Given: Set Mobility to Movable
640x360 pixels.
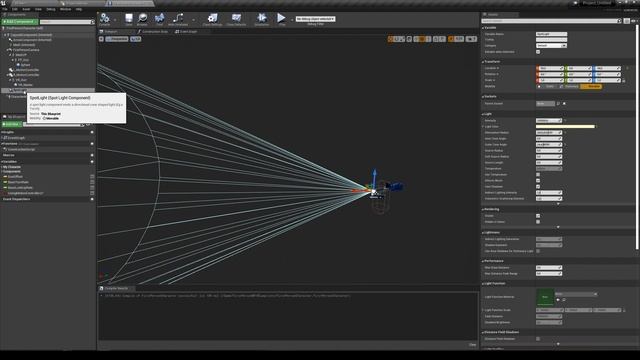Looking at the screenshot, I should (591, 87).
